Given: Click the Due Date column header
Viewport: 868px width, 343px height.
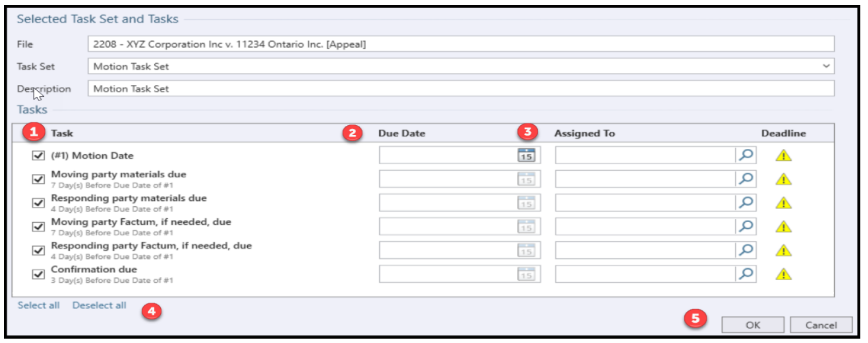Looking at the screenshot, I should click(401, 133).
